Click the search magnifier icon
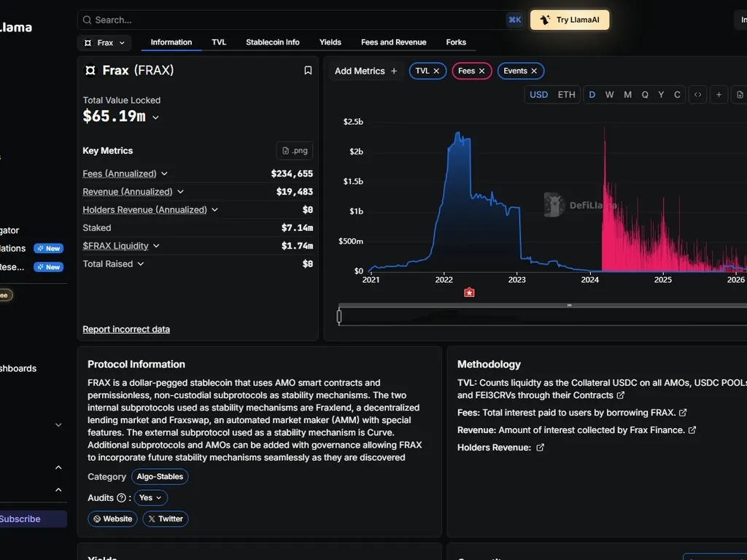 pos(88,20)
